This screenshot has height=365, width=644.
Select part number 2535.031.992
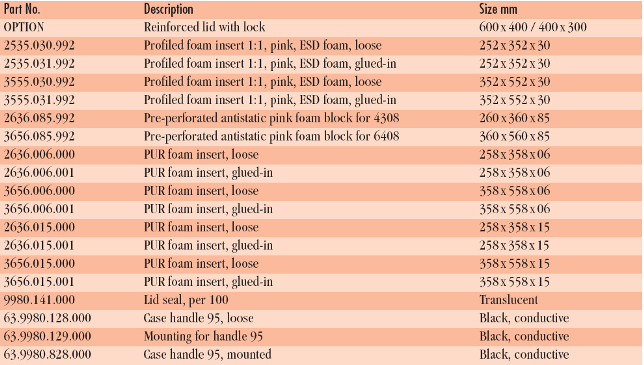click(39, 64)
